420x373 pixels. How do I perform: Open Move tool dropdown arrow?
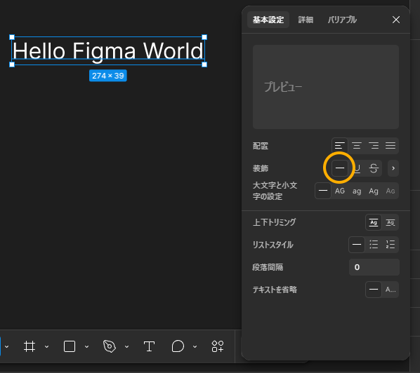click(7, 347)
